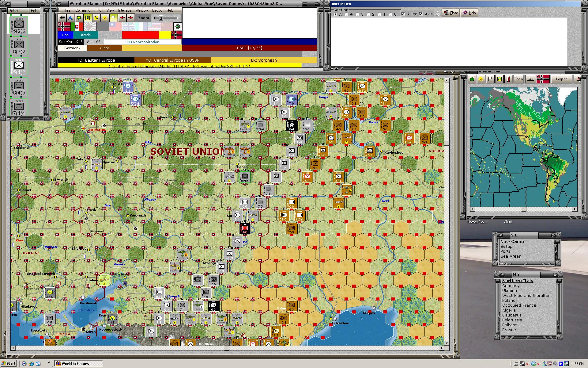Click the tank units toolbar icon
The image size is (588, 368).
pyautogui.click(x=62, y=18)
